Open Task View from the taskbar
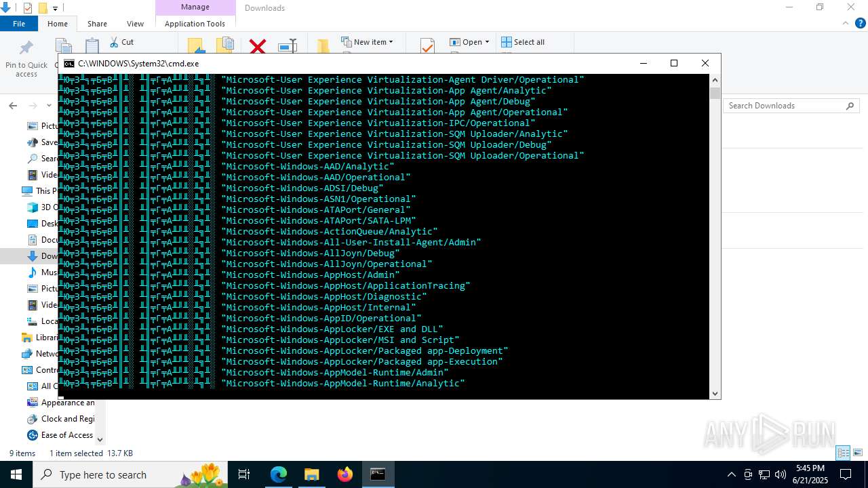 (244, 474)
